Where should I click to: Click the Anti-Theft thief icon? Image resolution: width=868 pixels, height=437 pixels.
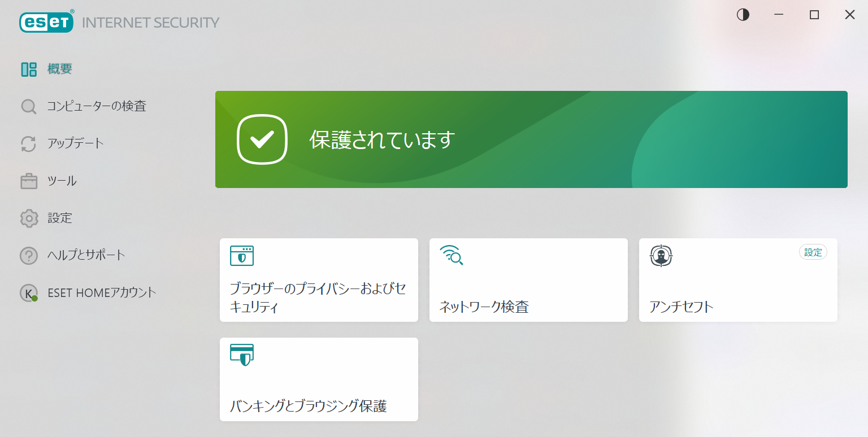(661, 256)
